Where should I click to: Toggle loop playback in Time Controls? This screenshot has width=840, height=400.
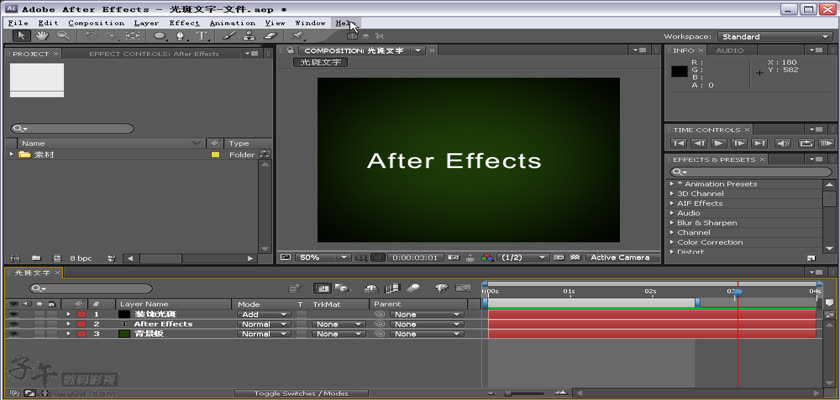tap(806, 144)
